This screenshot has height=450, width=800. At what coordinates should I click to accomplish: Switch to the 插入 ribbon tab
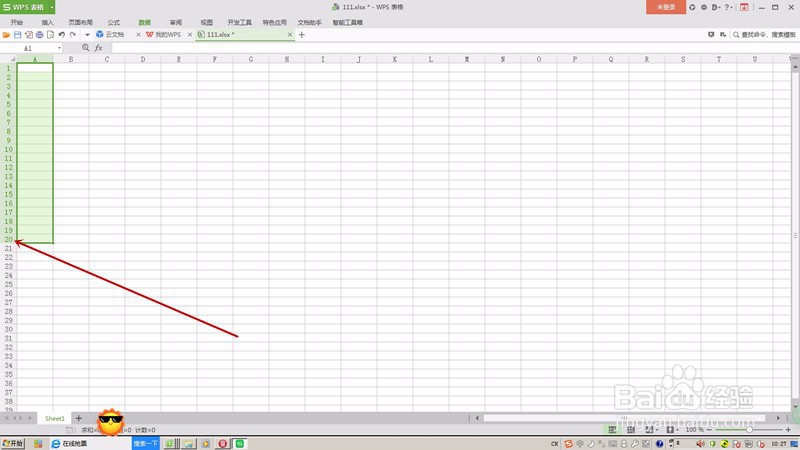[47, 22]
